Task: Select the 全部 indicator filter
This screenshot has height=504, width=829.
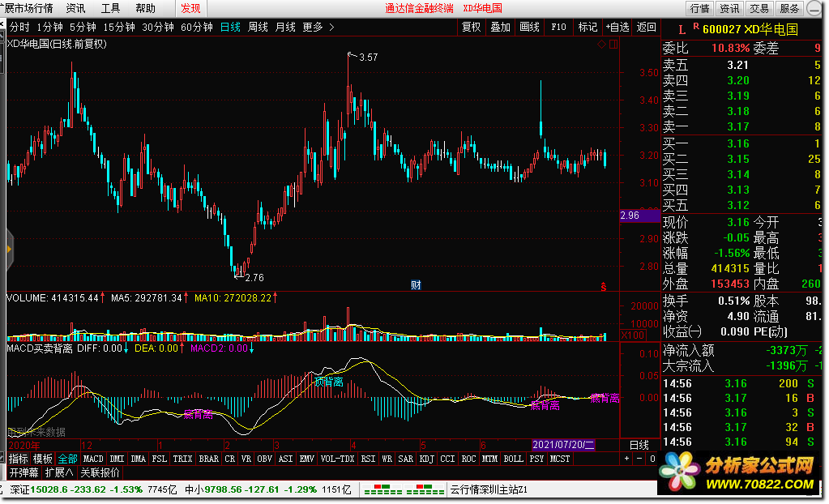Action: [x=67, y=459]
